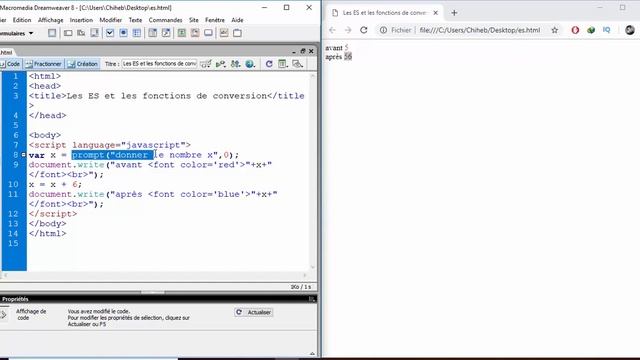
Task: Click the code editor scroll-down arrow
Action: click(313, 267)
